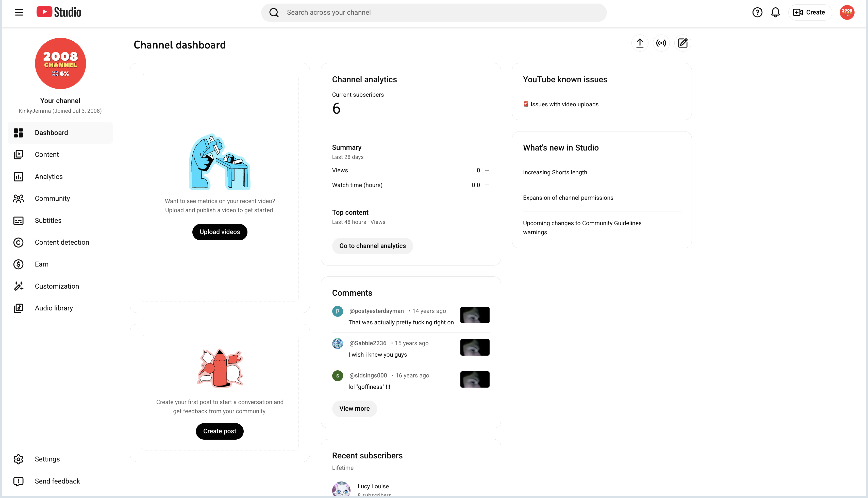Image resolution: width=868 pixels, height=498 pixels.
Task: Go to Content in the sidebar
Action: (x=60, y=155)
